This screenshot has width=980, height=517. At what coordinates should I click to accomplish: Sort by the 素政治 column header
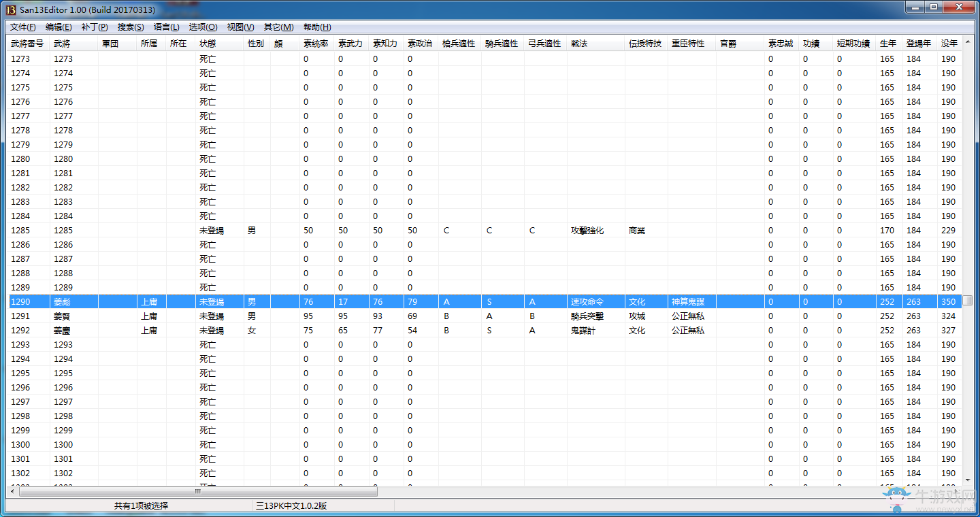[x=421, y=44]
